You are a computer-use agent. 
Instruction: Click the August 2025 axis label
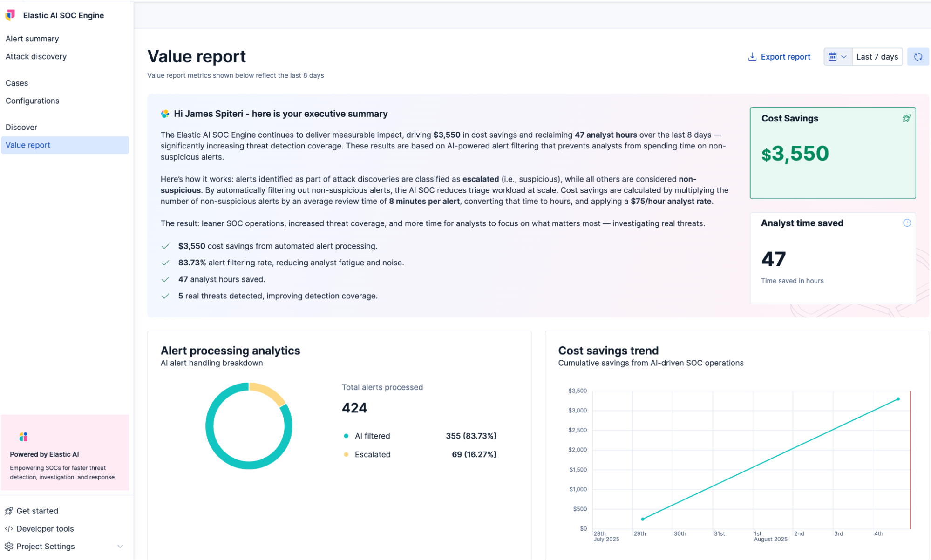[770, 539]
